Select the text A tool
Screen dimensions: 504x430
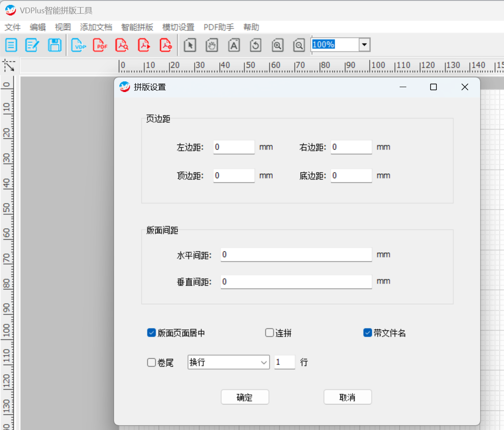[x=234, y=45]
